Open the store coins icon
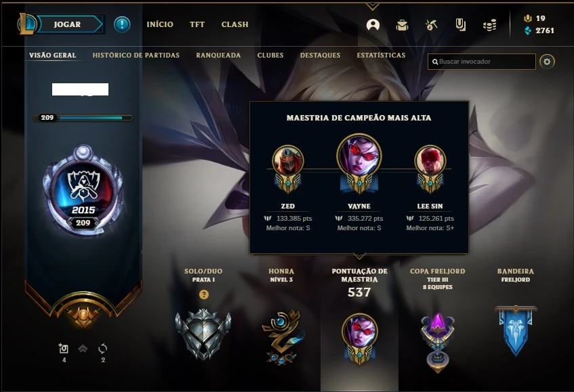The image size is (574, 392). point(489,25)
